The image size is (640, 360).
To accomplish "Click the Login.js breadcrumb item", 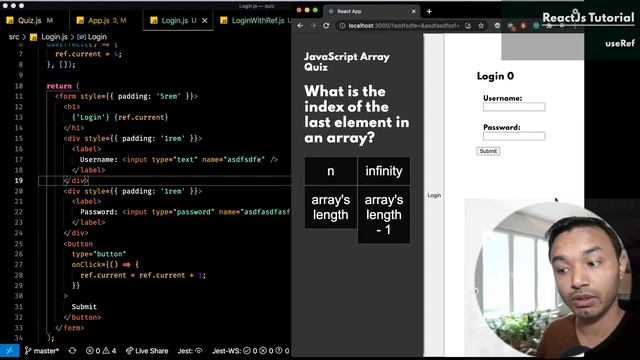I will [49, 37].
